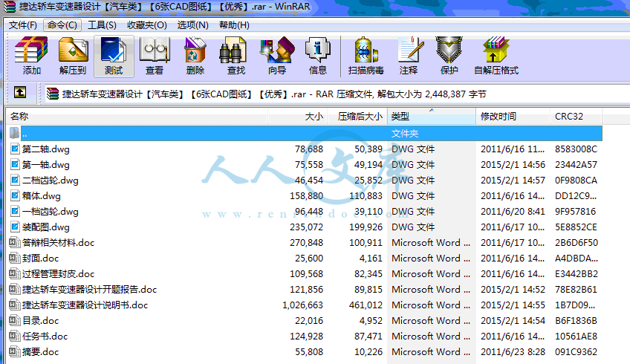
Task: Select the file 二档齿轮.dwg
Action: [51, 181]
